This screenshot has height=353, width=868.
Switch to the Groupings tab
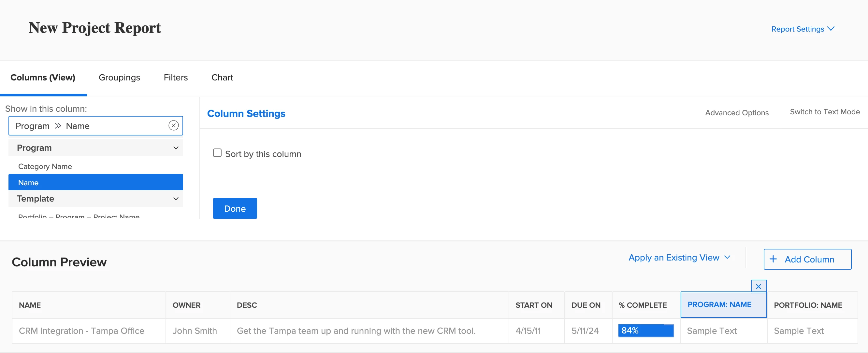tap(119, 78)
